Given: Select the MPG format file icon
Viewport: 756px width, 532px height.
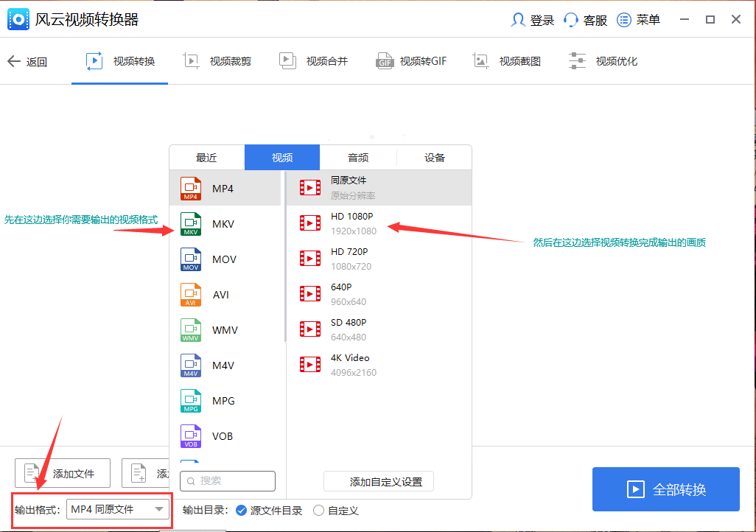Looking at the screenshot, I should pos(191,401).
